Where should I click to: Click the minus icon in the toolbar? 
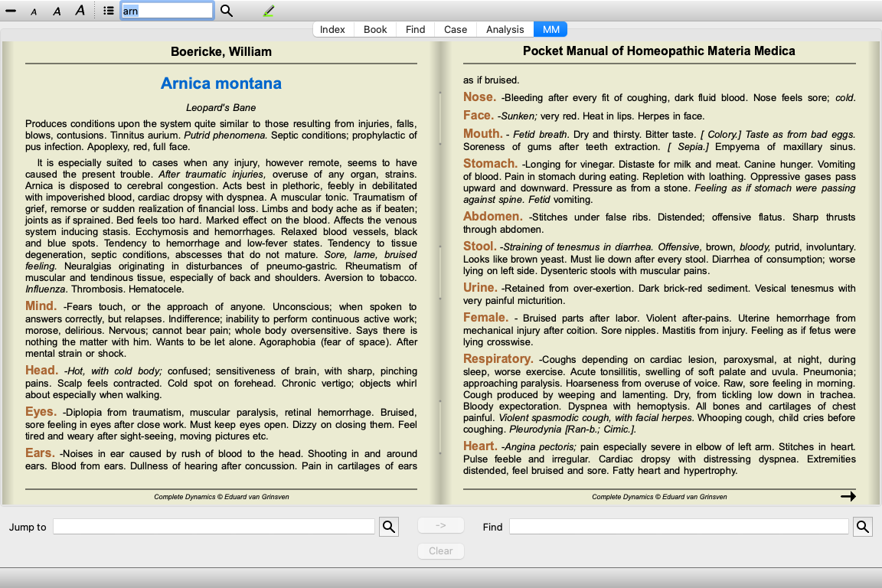point(11,11)
